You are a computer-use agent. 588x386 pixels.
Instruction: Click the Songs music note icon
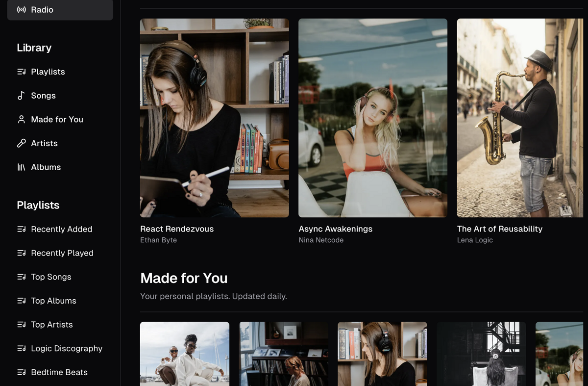tap(22, 96)
